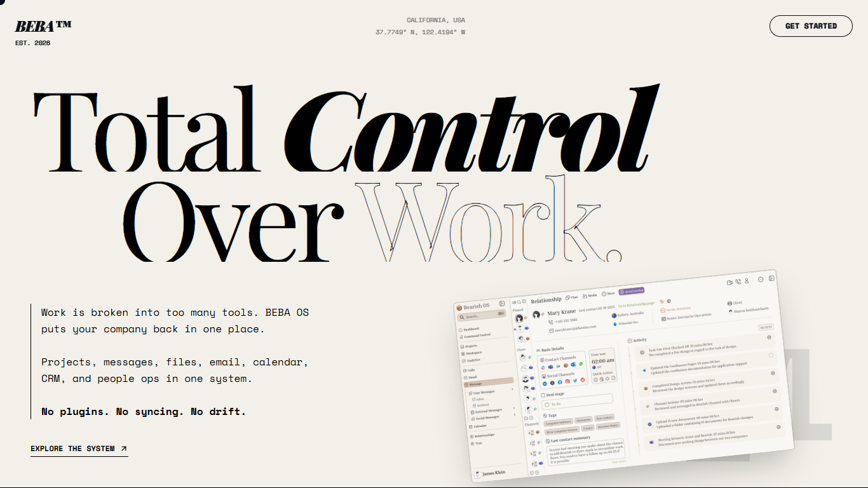Click the video call icon in mockup header
This screenshot has width=868, height=488.
pyautogui.click(x=729, y=282)
